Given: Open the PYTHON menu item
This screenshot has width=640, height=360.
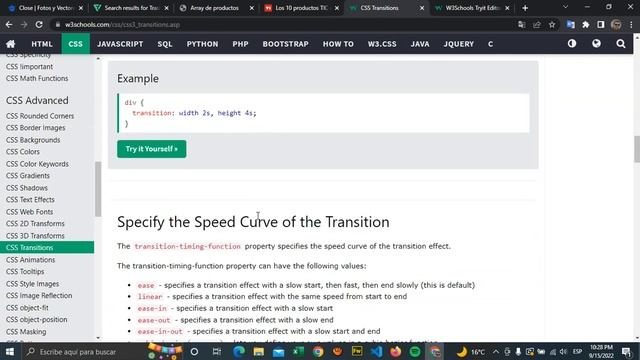Looking at the screenshot, I should coord(202,44).
